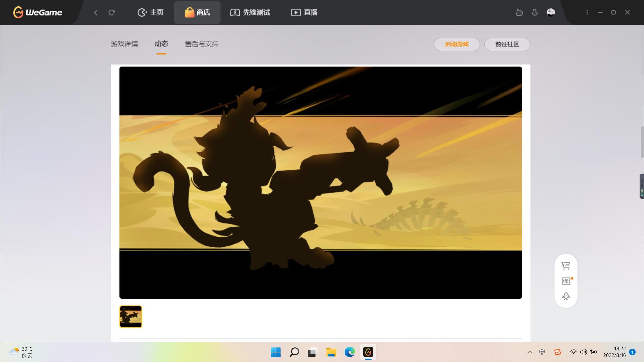Open the shopping cart floating icon
This screenshot has width=644, height=362.
(x=566, y=266)
